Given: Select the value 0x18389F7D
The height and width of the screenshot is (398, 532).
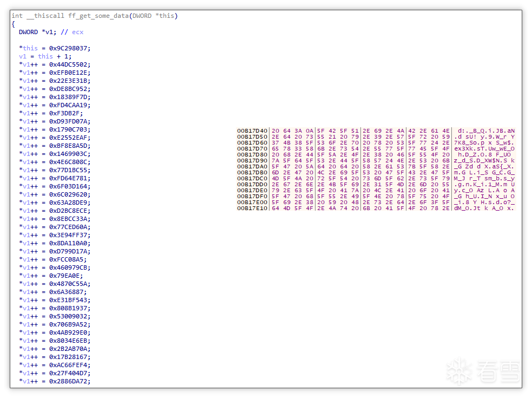Looking at the screenshot, I should tap(68, 97).
